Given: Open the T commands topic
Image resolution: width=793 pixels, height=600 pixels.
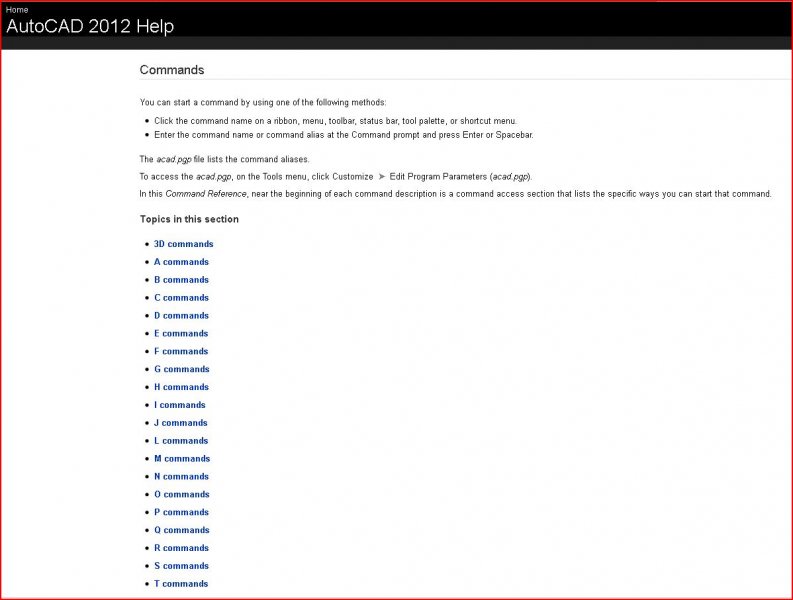Looking at the screenshot, I should [181, 584].
